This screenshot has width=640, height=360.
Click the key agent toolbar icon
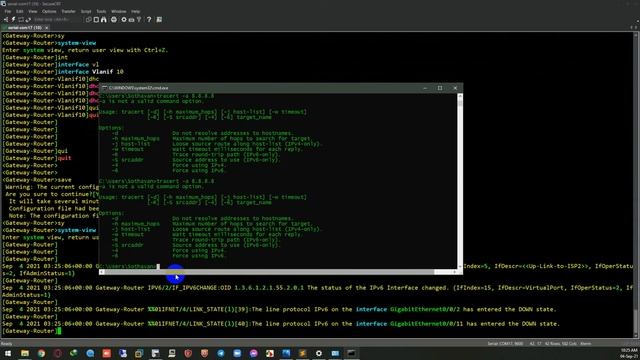pyautogui.click(x=139, y=19)
